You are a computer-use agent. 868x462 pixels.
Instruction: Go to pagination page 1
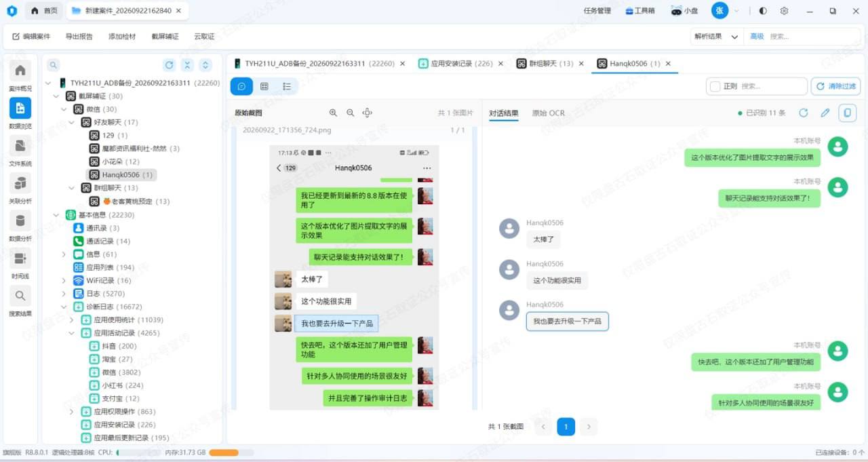coord(566,426)
